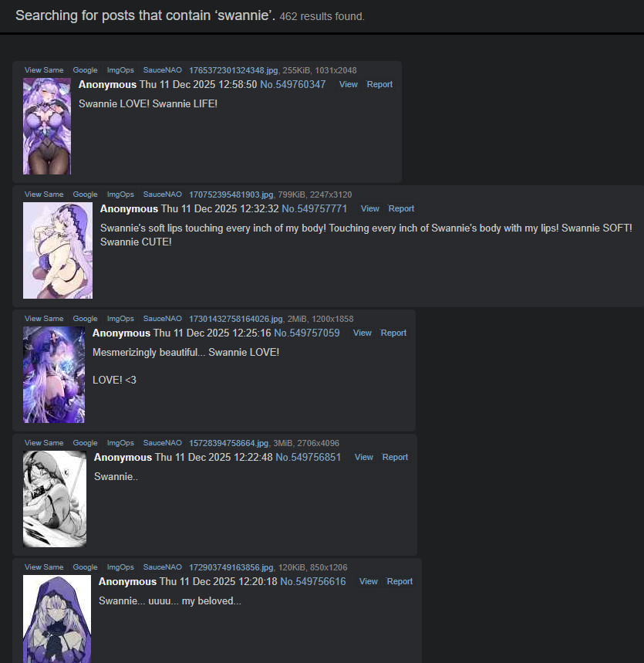Report the post from 12:58:50
The width and height of the screenshot is (644, 663).
coord(379,85)
